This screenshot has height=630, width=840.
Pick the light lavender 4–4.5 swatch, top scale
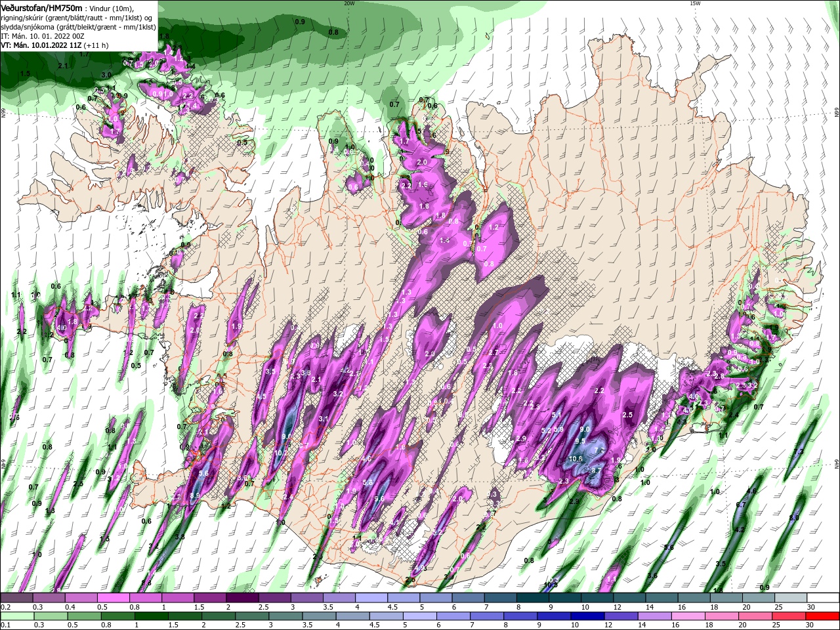[x=371, y=598]
